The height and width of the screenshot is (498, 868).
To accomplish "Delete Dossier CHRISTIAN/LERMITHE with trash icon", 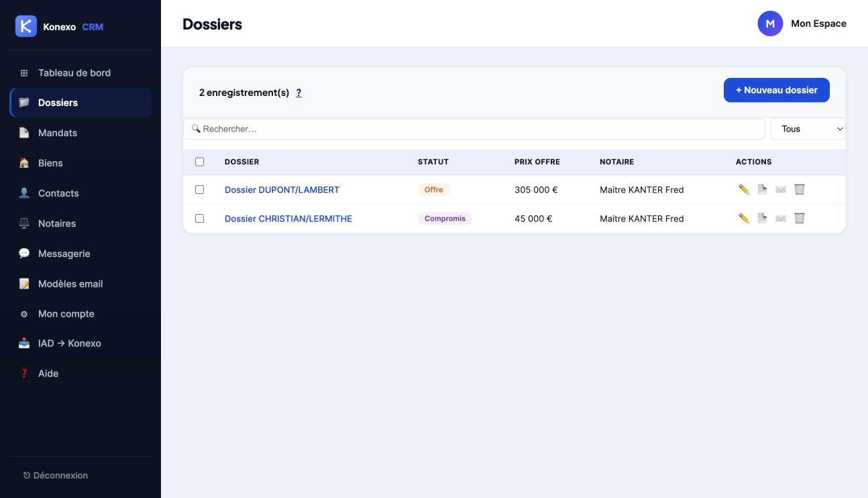I will pyautogui.click(x=800, y=218).
